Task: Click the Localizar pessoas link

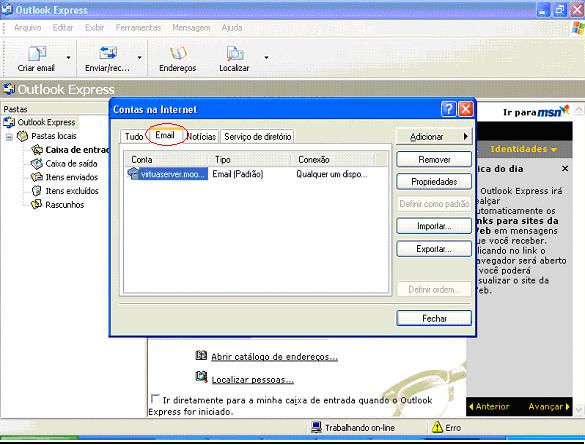Action: (x=253, y=380)
